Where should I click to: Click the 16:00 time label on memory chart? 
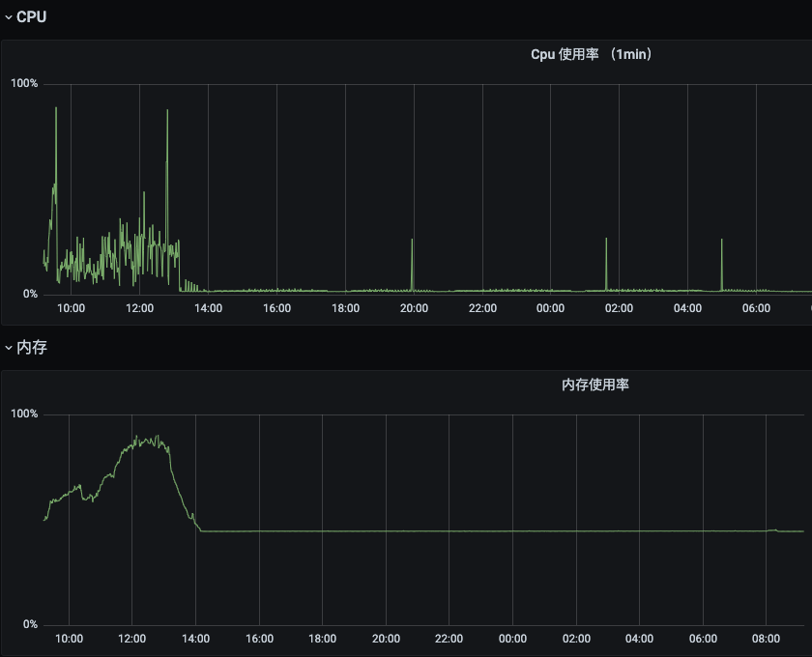click(x=259, y=639)
